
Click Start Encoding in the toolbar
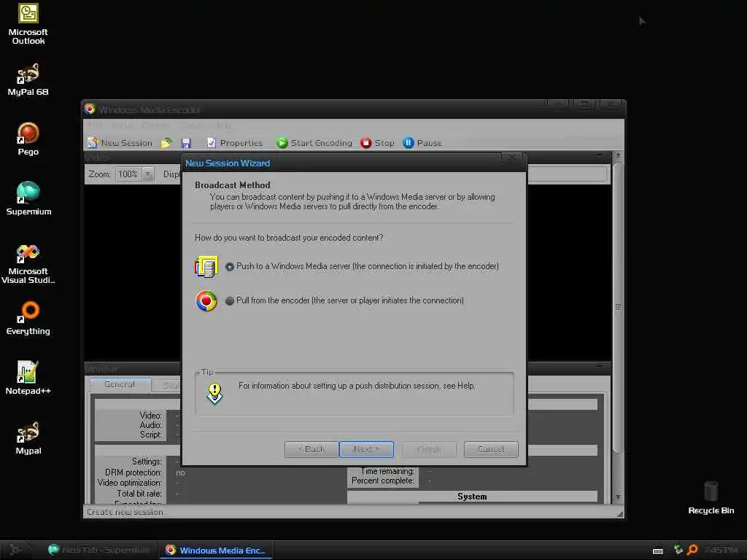coord(314,143)
